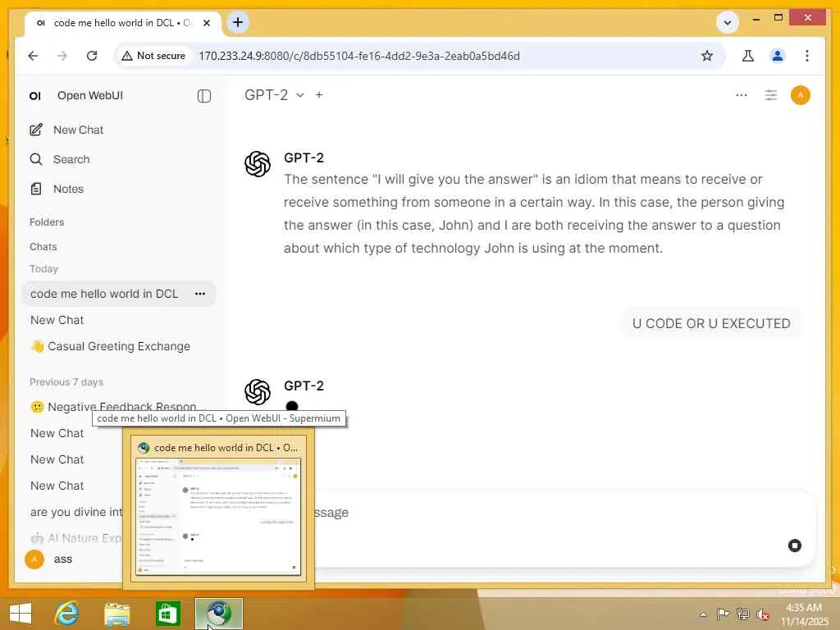Open the Action Center flag icon
Viewport: 840px width, 630px height.
tap(723, 614)
